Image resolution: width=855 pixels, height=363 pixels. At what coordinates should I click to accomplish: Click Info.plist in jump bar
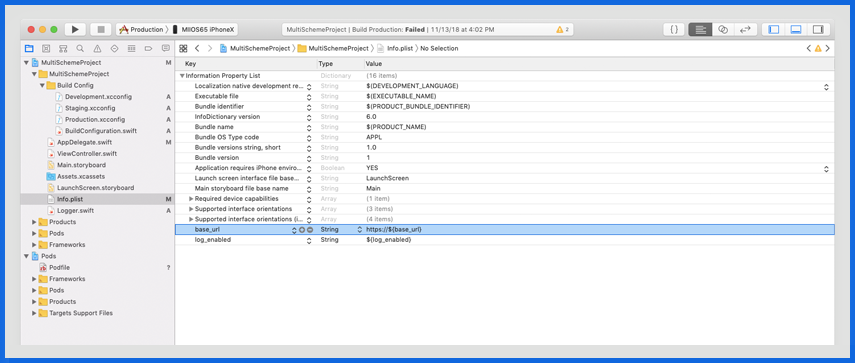(x=395, y=49)
